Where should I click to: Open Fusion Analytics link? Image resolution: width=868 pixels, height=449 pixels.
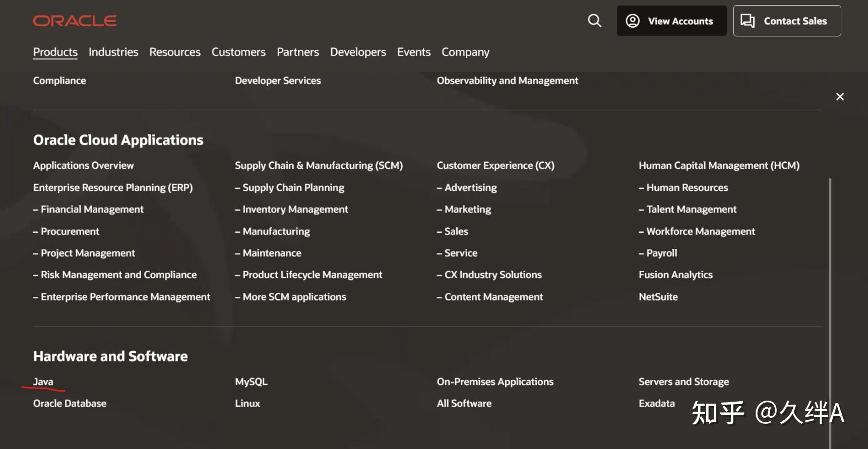[x=675, y=275]
